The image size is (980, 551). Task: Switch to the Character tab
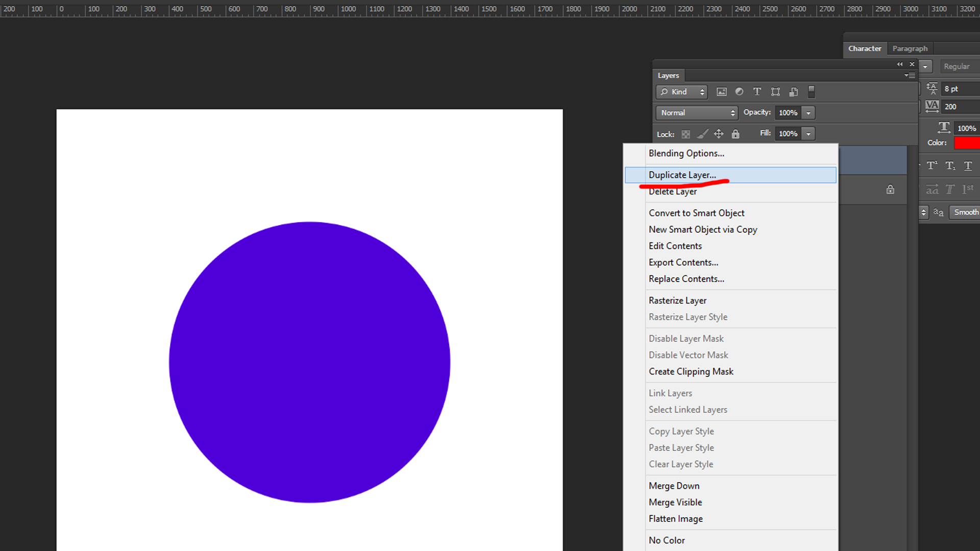tap(865, 48)
